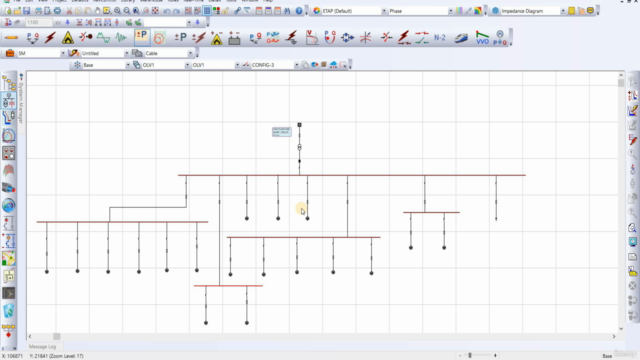Image resolution: width=640 pixels, height=360 pixels.
Task: Open the Base revision dropdown
Action: click(x=128, y=65)
